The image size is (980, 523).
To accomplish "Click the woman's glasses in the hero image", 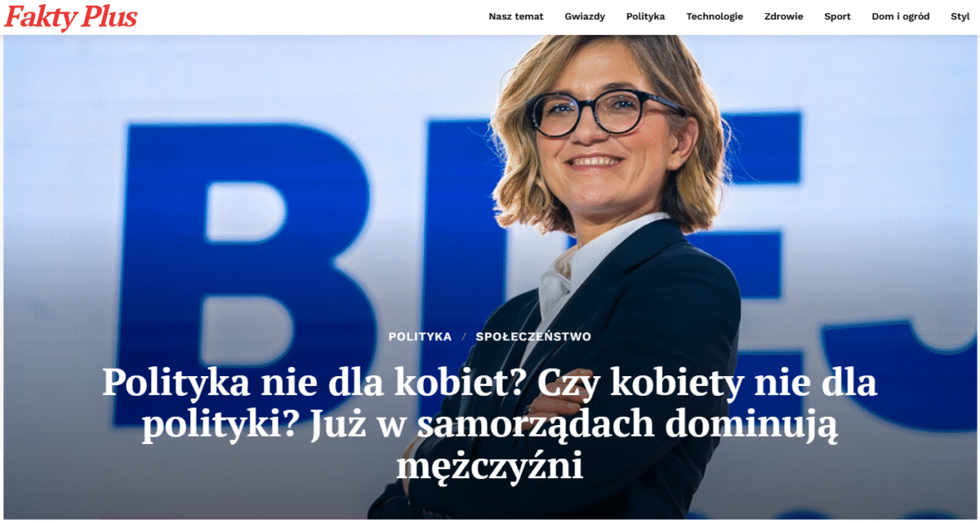I will (602, 112).
